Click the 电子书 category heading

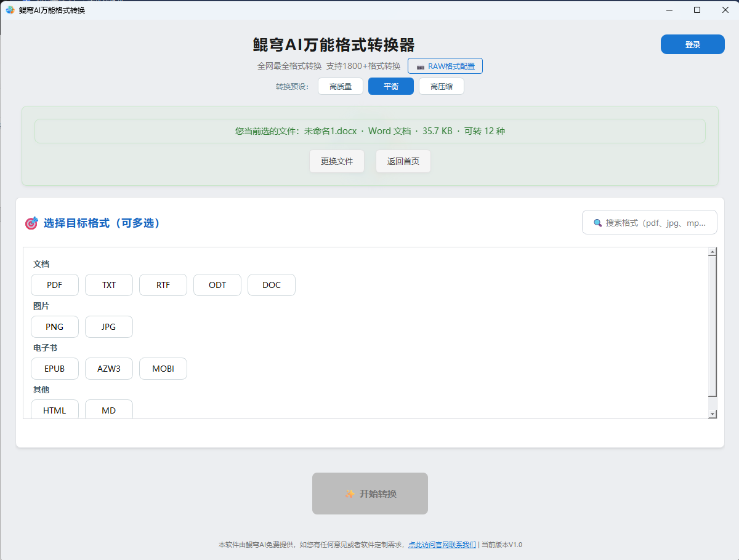pos(46,348)
